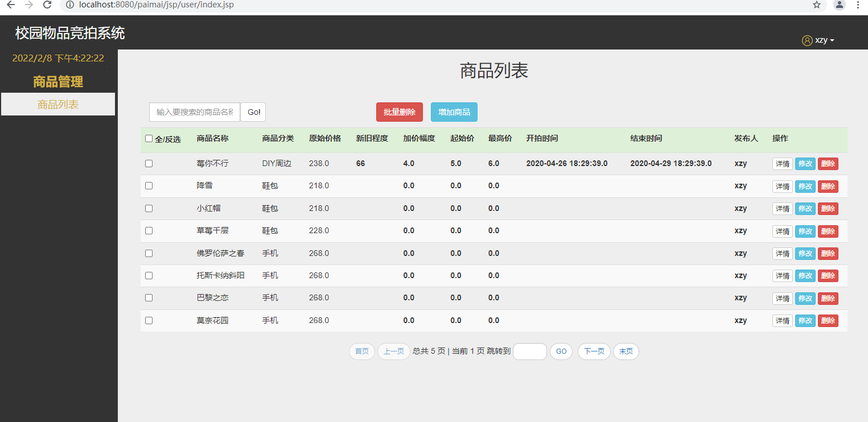Click the 增加商品 button

(x=454, y=112)
